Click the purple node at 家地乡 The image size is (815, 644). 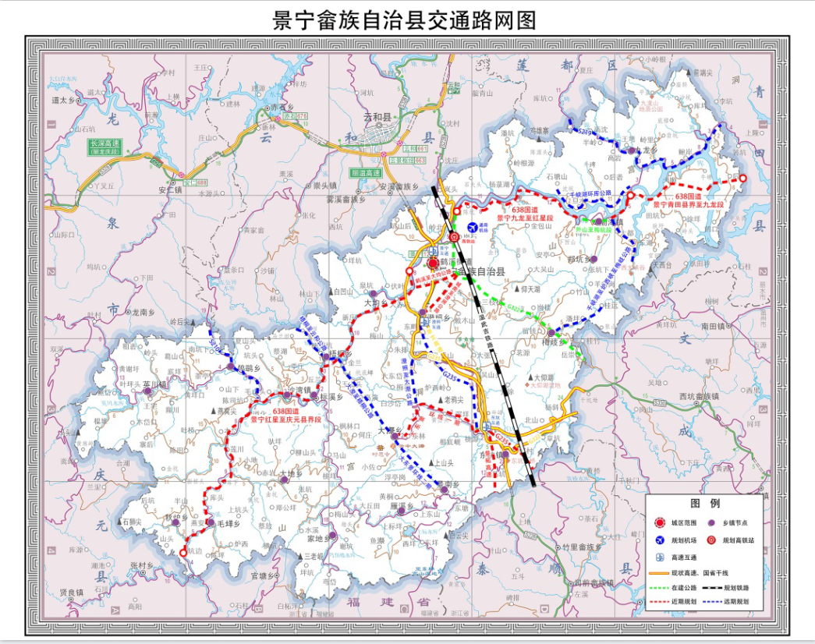(x=333, y=536)
